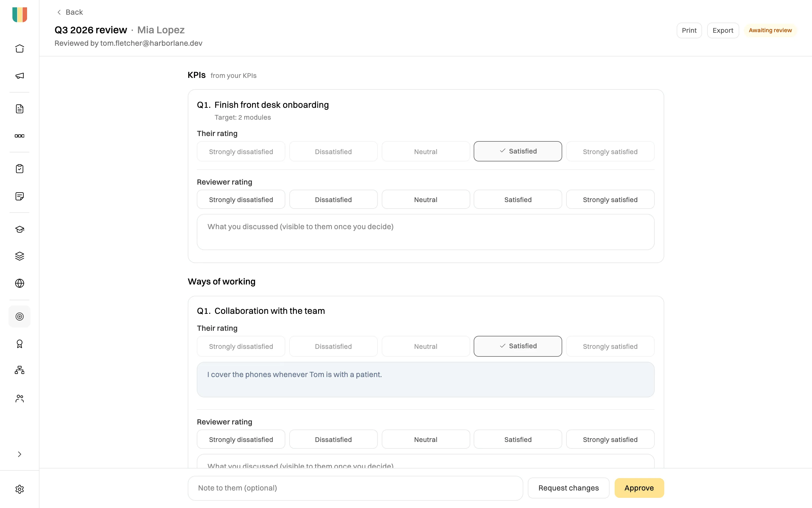Click their checked Satisfied rating for onboarding KPI
Screen dimensions: 812x508
tap(518, 151)
